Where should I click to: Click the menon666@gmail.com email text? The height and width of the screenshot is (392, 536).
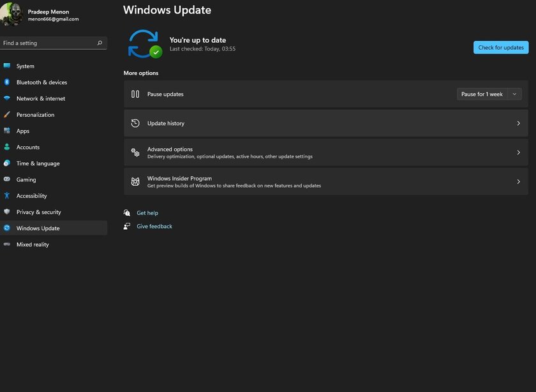click(x=54, y=19)
